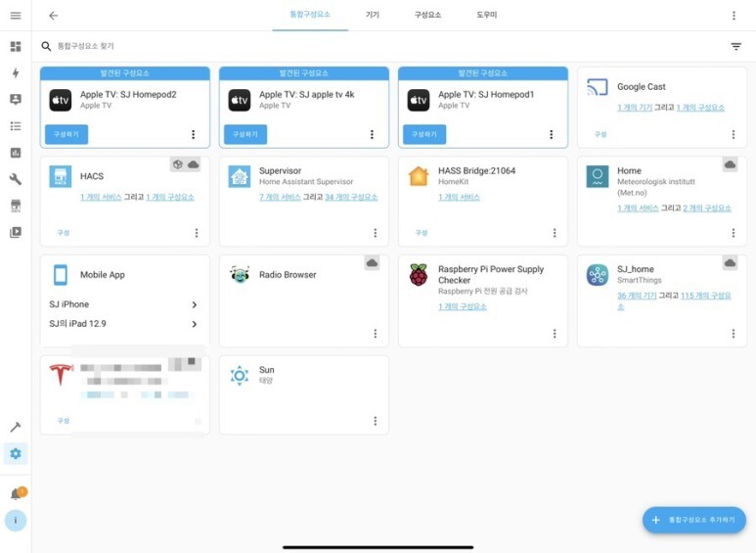Open the Settings gear sidebar icon

coord(16,453)
